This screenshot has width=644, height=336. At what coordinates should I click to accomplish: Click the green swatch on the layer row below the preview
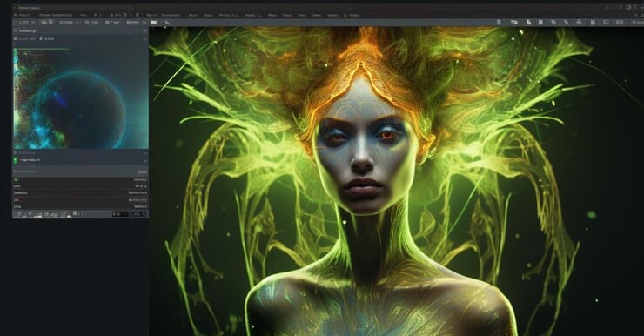pos(16,160)
